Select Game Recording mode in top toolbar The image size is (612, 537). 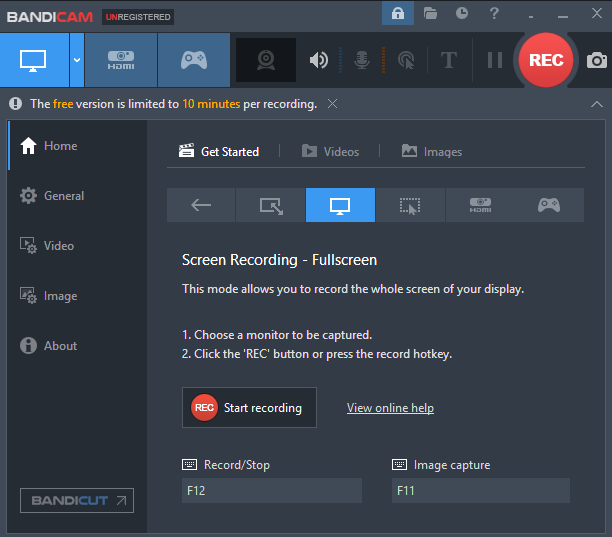pos(194,60)
